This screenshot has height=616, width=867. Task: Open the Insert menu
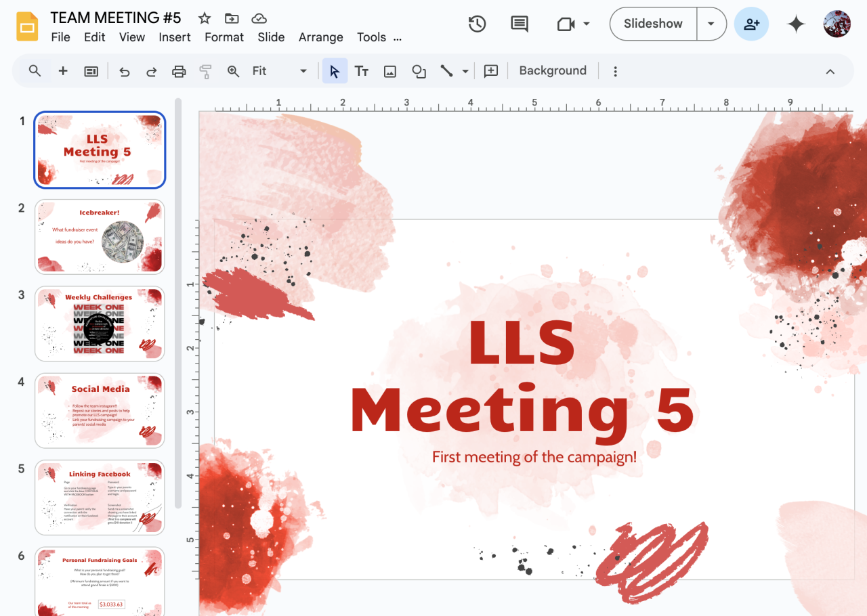[x=175, y=37]
